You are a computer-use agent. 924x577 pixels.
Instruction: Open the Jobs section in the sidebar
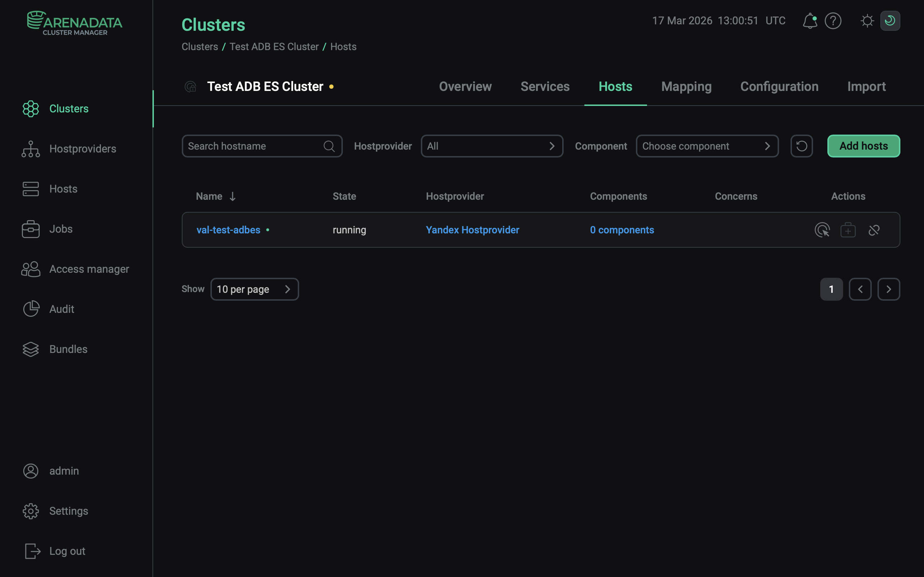pos(61,229)
